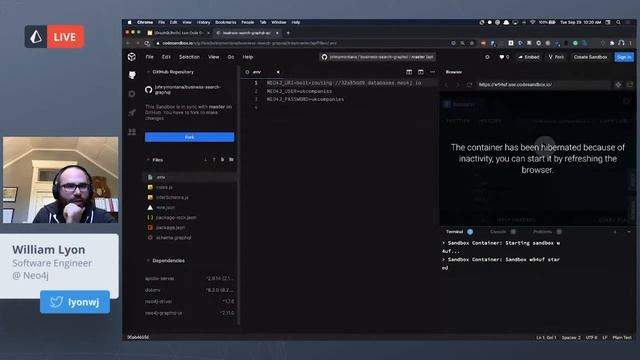Open the editor more-actions ellipsis menu
This screenshot has height=360, width=640.
432,72
